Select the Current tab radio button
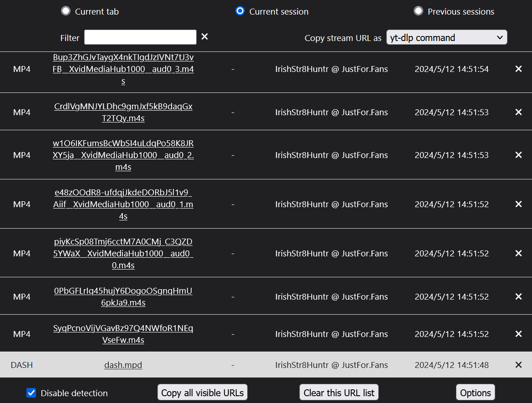Screen dimensions: 532x403 [66, 11]
